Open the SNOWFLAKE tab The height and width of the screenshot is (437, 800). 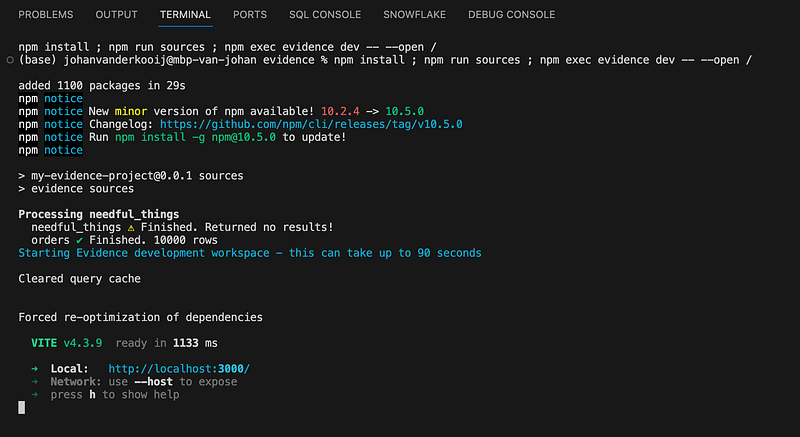coord(415,15)
